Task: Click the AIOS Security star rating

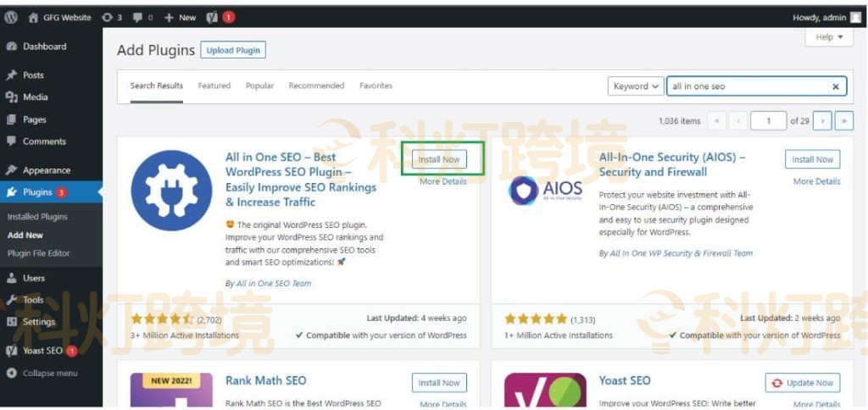Action: pyautogui.click(x=536, y=319)
